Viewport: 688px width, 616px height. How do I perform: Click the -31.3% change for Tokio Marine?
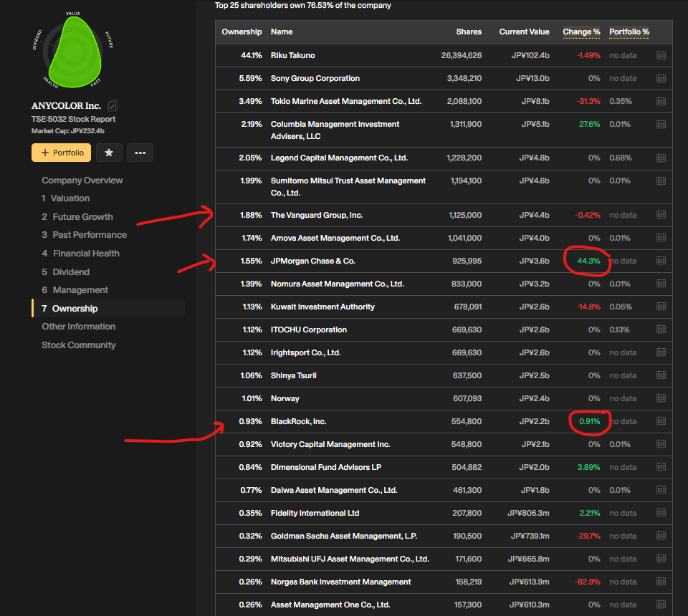click(588, 101)
